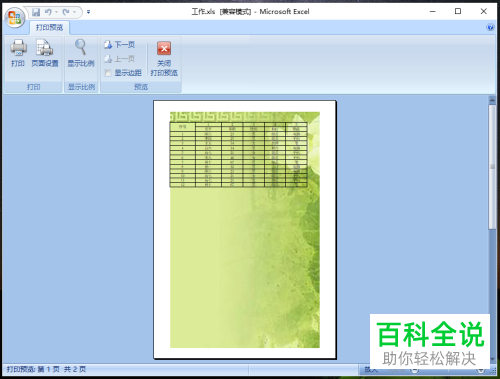Screen dimensions: 500x379
Task: Close print preview with 关闭打印预览
Action: tap(164, 59)
